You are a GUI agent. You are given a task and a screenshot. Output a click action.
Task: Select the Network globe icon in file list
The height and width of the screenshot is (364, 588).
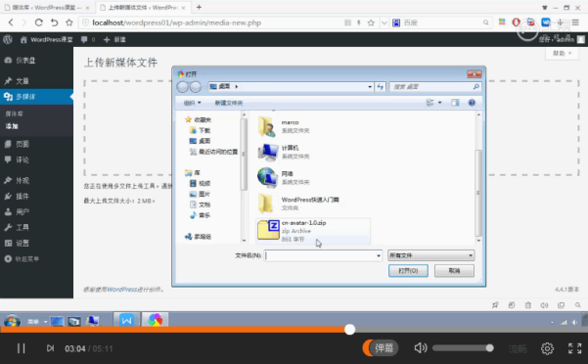[x=267, y=177]
